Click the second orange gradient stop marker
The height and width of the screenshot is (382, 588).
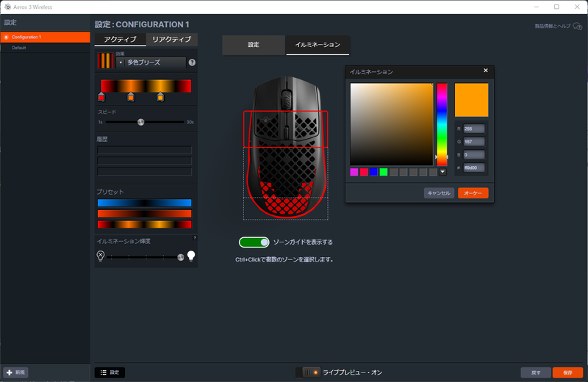click(160, 98)
